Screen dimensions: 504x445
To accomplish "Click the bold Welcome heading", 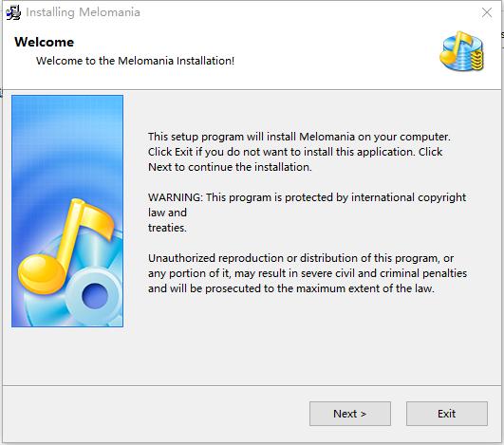I will pos(44,42).
